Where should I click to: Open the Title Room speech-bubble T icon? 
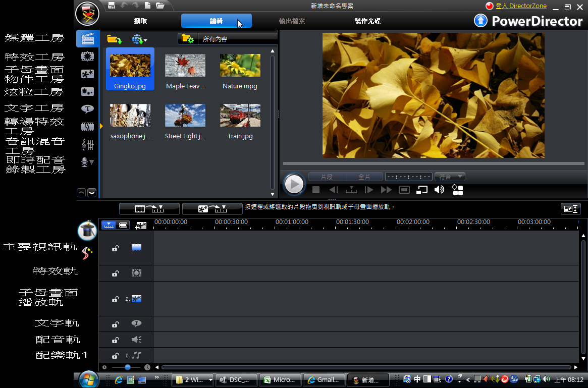click(x=88, y=109)
